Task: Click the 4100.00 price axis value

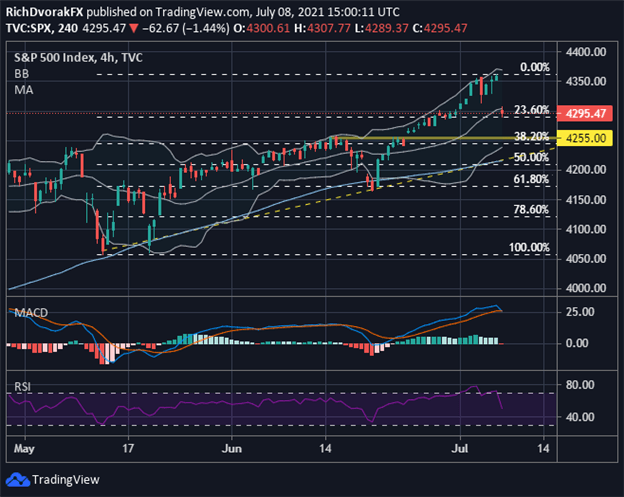Action: (586, 229)
